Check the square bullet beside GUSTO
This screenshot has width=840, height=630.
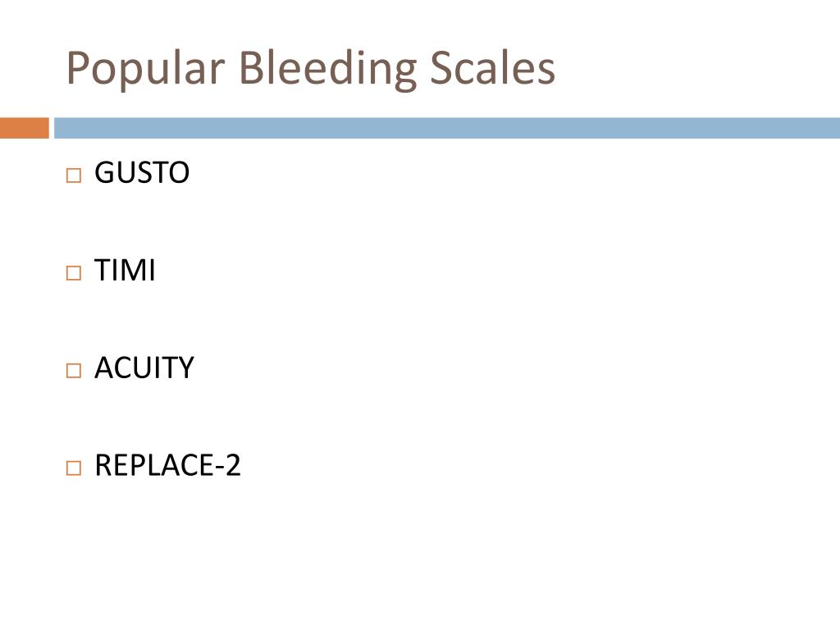[x=74, y=176]
